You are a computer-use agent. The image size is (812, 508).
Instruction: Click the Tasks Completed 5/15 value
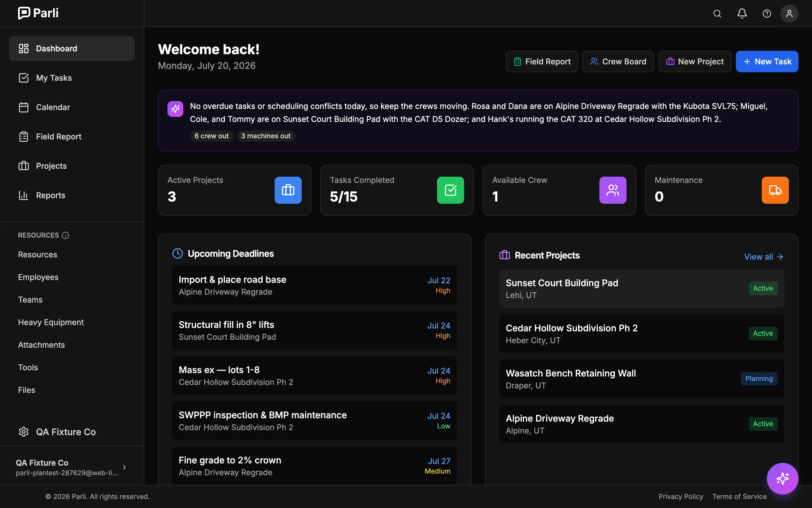344,196
